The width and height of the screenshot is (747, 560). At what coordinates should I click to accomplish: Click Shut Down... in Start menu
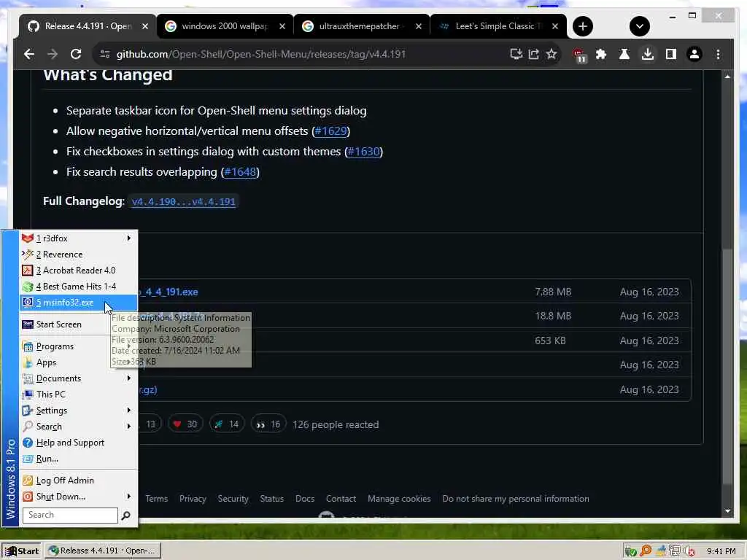[x=79, y=497]
